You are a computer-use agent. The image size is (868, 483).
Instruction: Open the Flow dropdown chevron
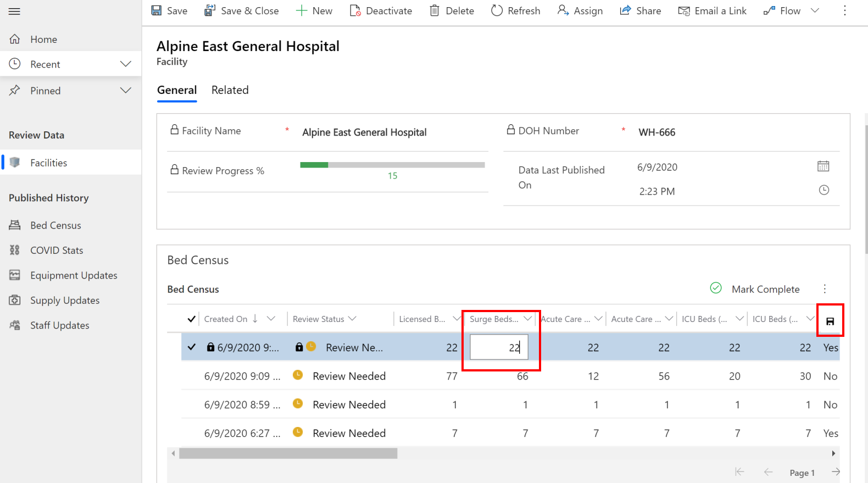point(815,10)
